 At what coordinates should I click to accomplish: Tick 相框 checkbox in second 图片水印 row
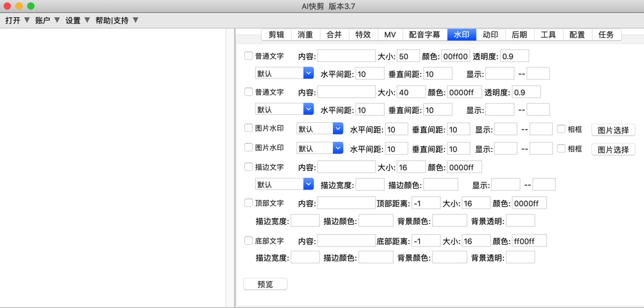pos(561,148)
